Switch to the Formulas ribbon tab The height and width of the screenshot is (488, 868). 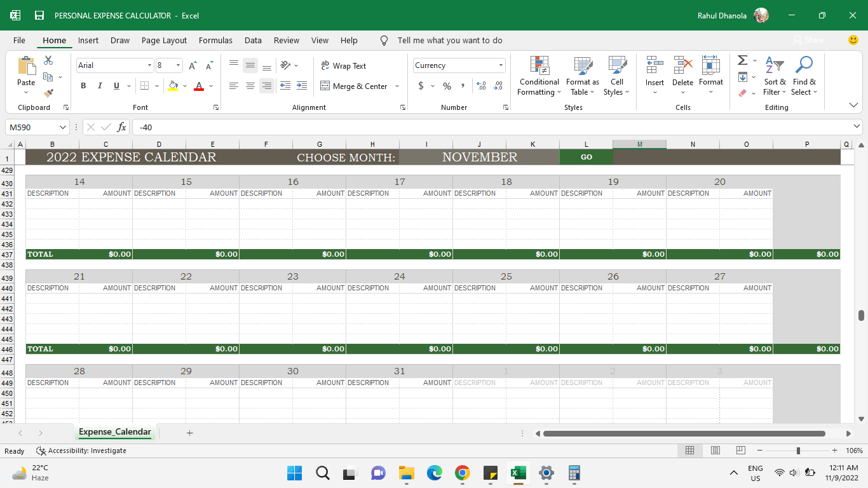pos(215,41)
